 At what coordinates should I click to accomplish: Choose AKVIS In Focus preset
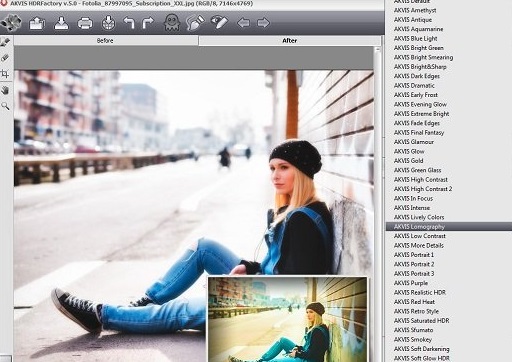[413, 198]
